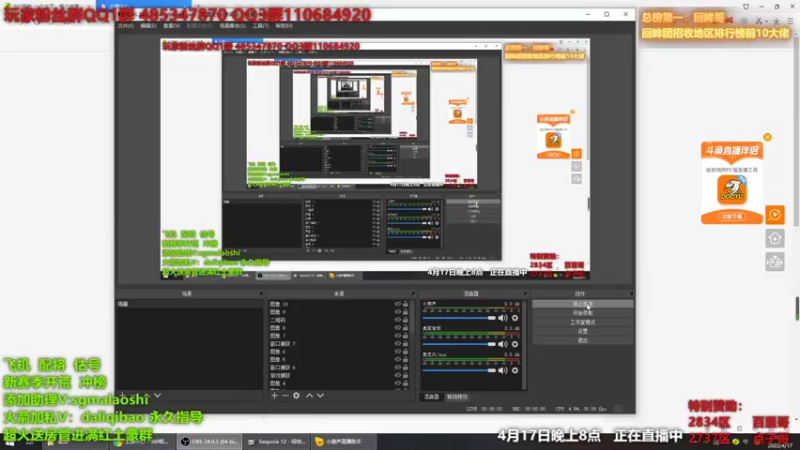This screenshot has width=800, height=450.
Task: Click the orange play icon beside Douyu ad
Action: (x=774, y=215)
